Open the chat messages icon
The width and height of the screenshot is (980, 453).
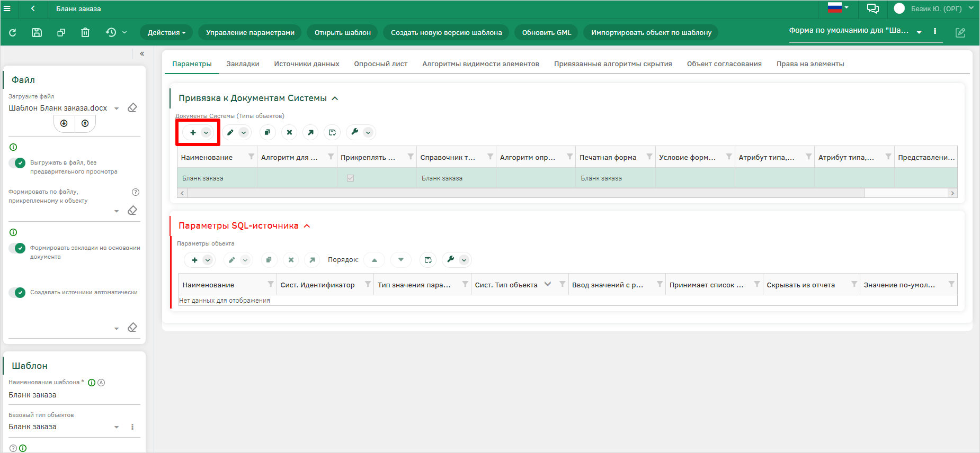click(x=872, y=8)
